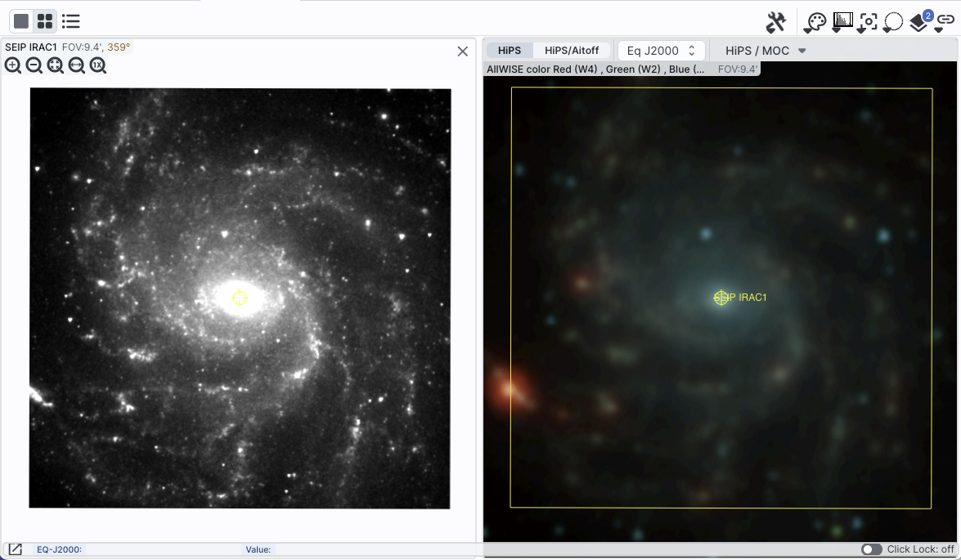Open the histogram stretch options

[x=842, y=23]
